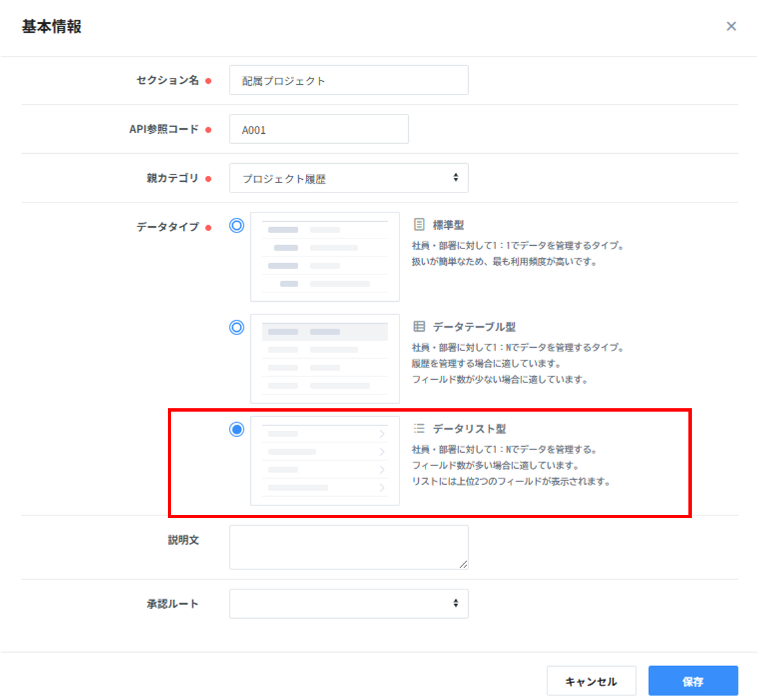Click the データリスト型 preview thumbnail
This screenshot has width=757, height=700.
tap(325, 461)
